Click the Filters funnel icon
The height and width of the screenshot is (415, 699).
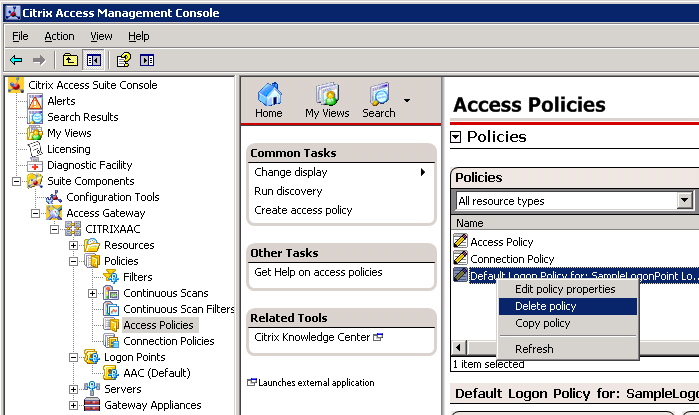click(111, 277)
